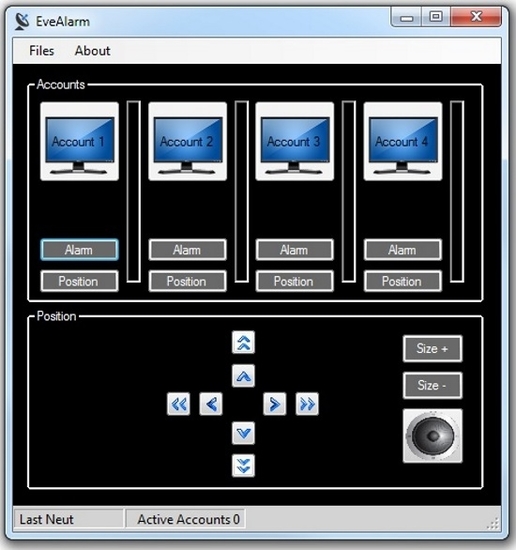Click the double-right arrow move button

307,404
